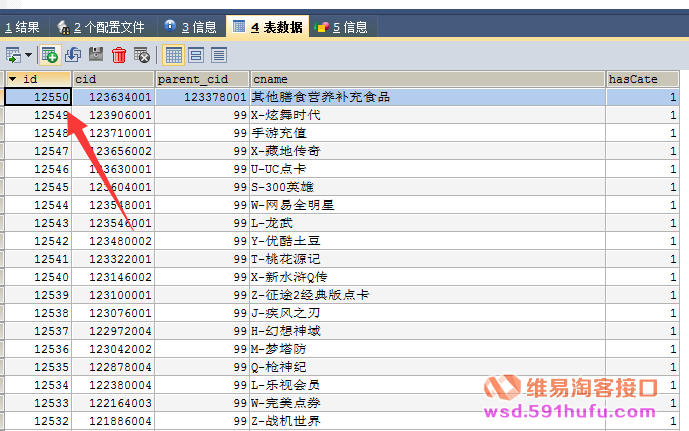Click cname cell X-新水浒Q传
The image size is (689, 431).
428,277
